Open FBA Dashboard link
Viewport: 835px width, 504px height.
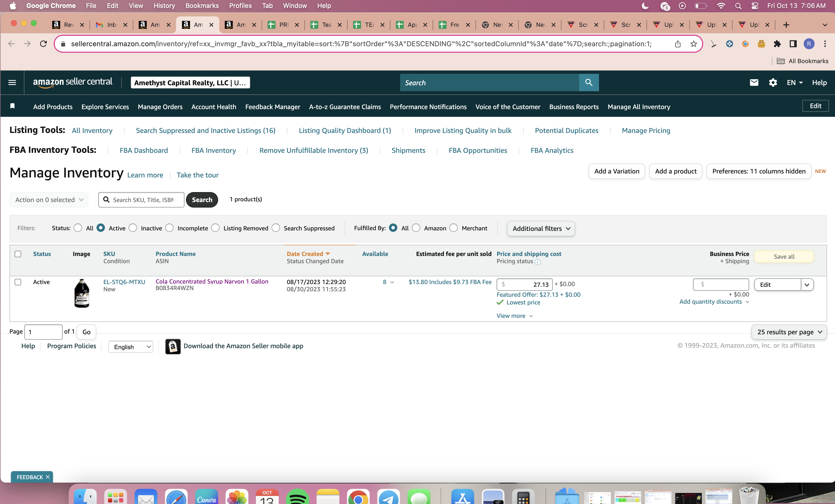[x=144, y=150]
